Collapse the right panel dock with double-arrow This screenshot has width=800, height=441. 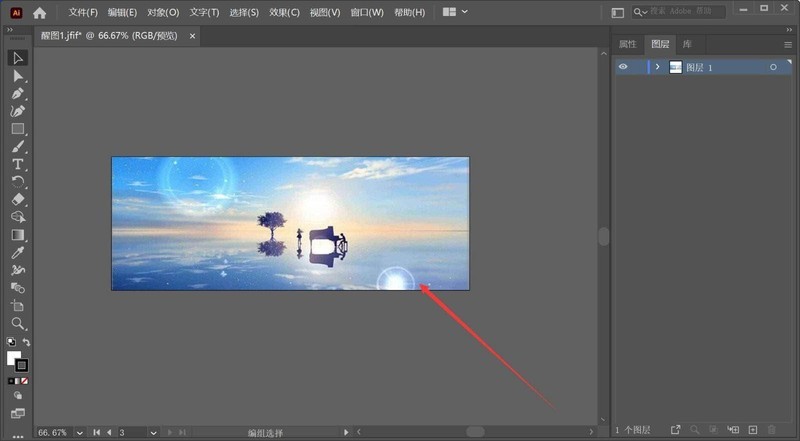(x=787, y=29)
